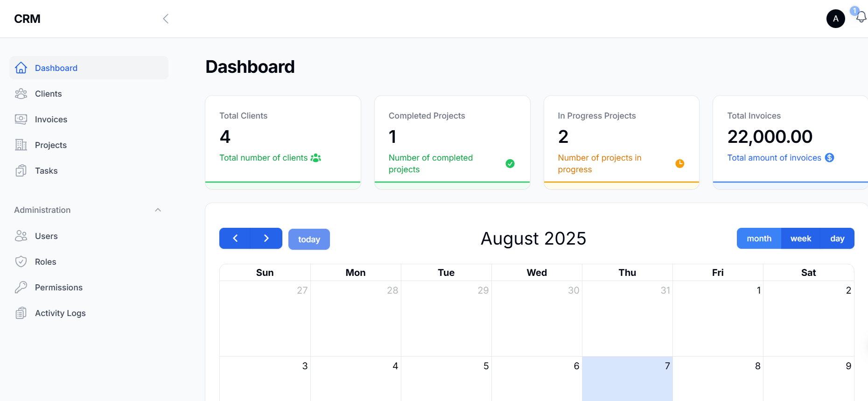Viewport: 868px width, 401px height.
Task: Click the Activity Logs icon
Action: click(21, 313)
